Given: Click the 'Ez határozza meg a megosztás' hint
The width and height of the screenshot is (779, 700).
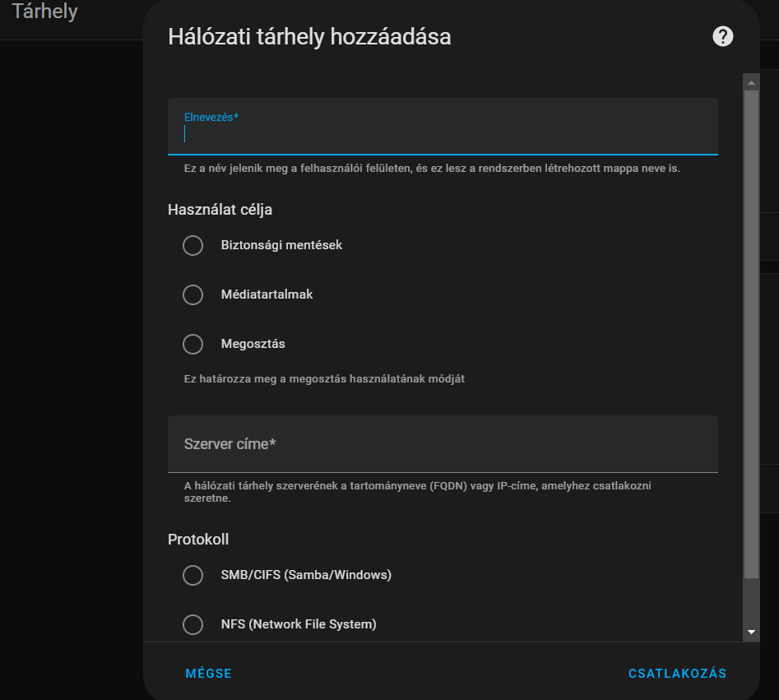Looking at the screenshot, I should point(324,379).
